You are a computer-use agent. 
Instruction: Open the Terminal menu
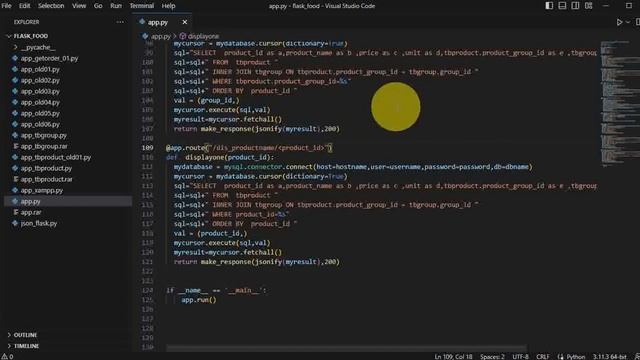pos(142,6)
